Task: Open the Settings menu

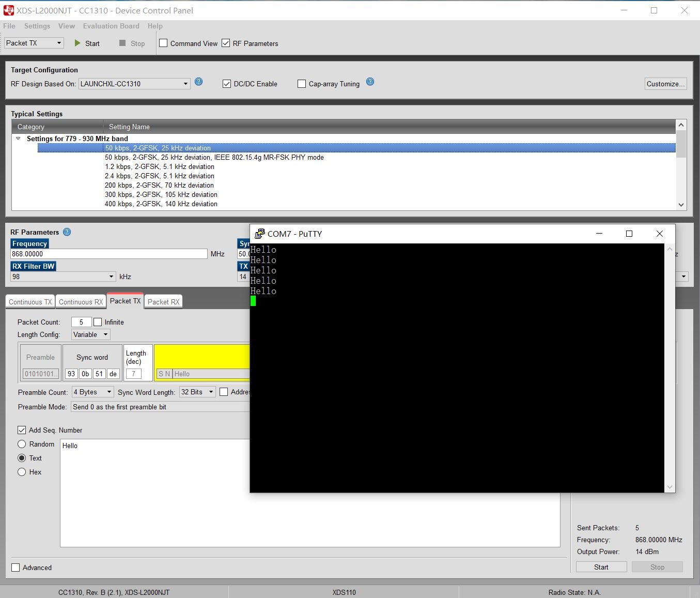Action: [37, 26]
